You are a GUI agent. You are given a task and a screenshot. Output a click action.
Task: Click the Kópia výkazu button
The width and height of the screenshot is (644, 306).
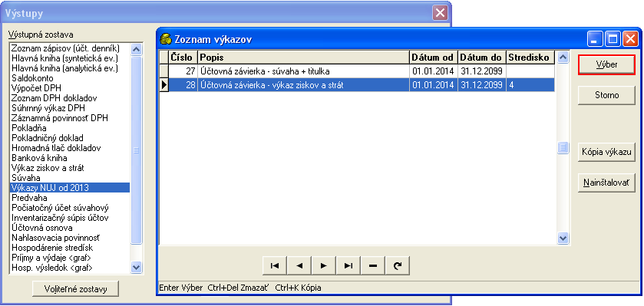pyautogui.click(x=606, y=152)
